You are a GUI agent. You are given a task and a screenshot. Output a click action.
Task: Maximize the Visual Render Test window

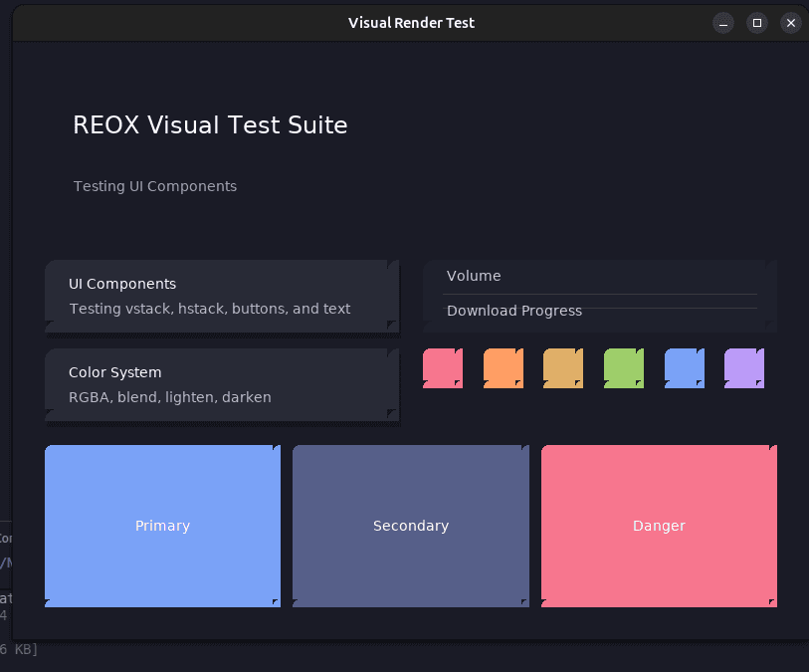point(757,23)
